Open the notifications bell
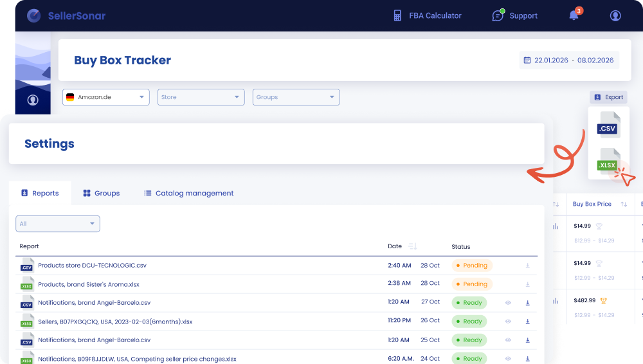The image size is (643, 364). (574, 15)
